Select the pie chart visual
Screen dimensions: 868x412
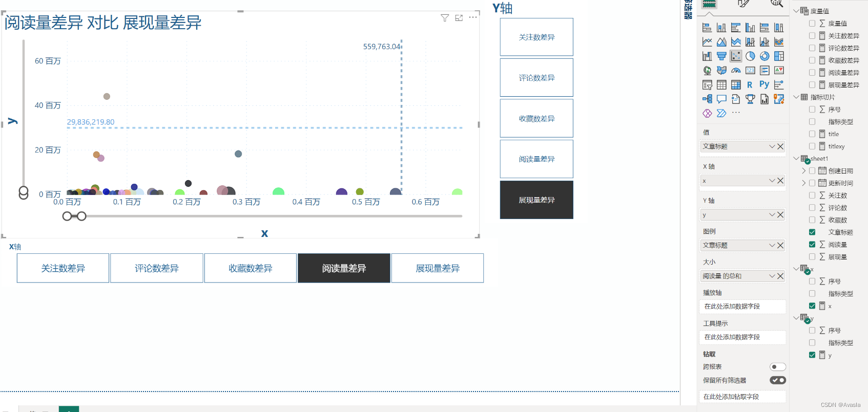(750, 56)
